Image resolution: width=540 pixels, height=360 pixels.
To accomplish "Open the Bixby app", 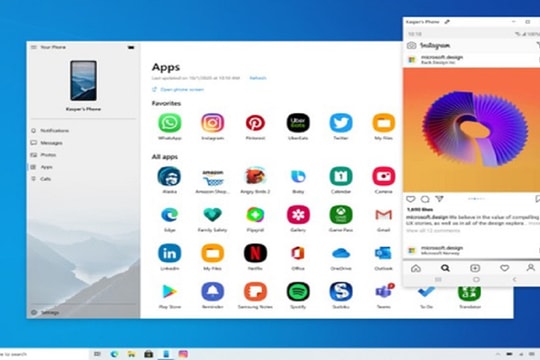I will [x=298, y=176].
